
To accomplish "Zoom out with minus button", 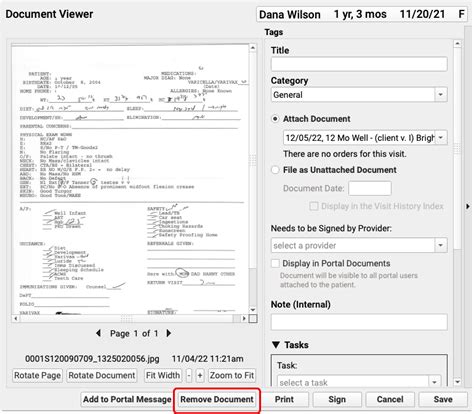I will pos(189,375).
